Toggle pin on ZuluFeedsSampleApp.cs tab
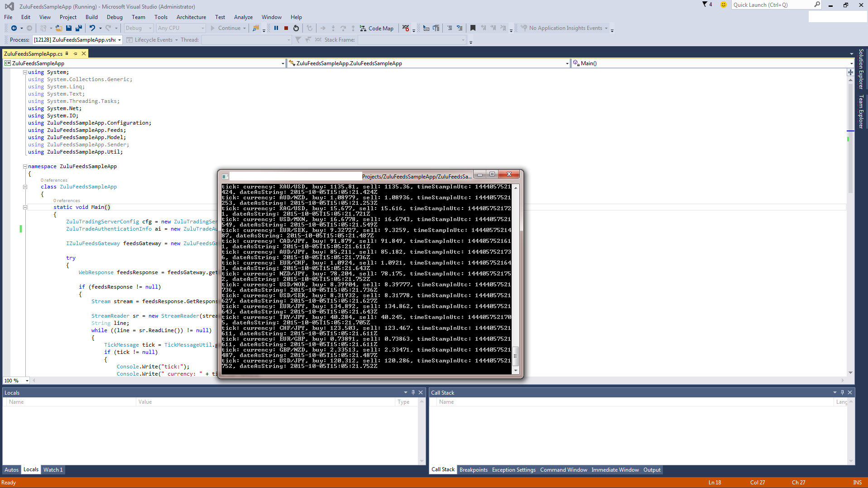The image size is (868, 488). 76,53
